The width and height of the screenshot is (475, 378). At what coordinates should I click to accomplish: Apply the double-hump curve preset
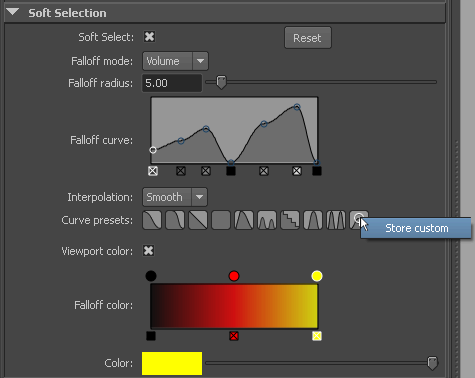click(x=267, y=220)
